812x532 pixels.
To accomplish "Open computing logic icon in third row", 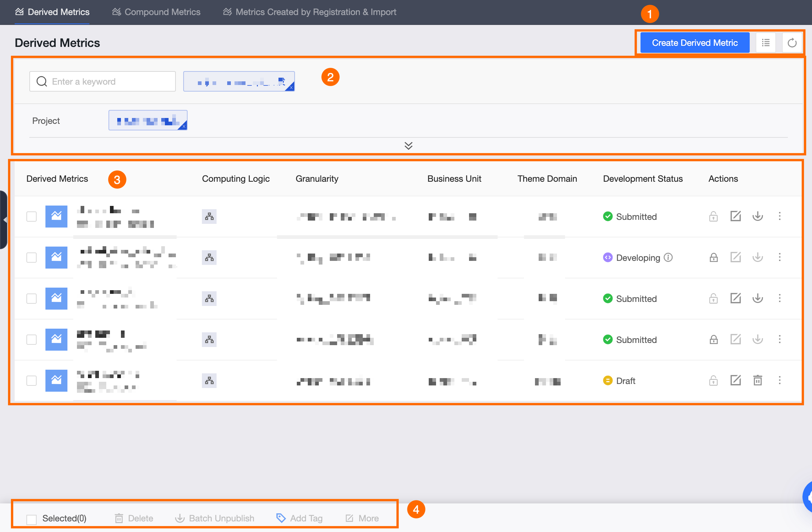I will 209,299.
